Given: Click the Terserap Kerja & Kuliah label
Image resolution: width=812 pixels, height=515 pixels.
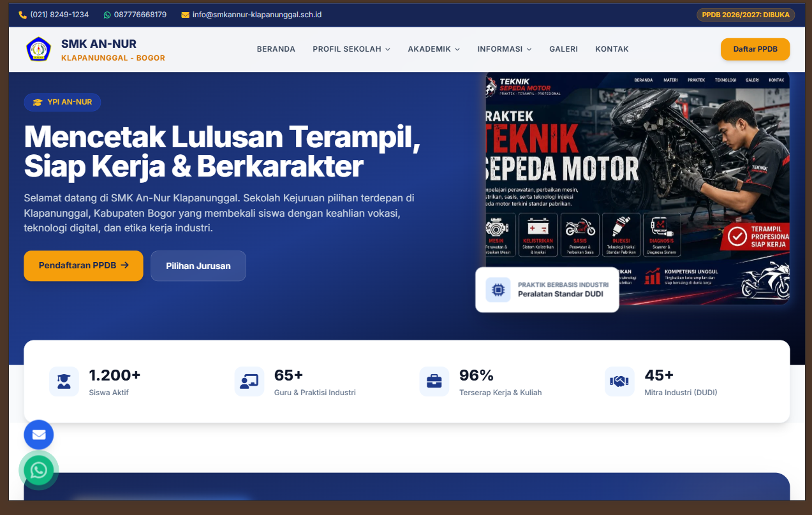Looking at the screenshot, I should [501, 393].
